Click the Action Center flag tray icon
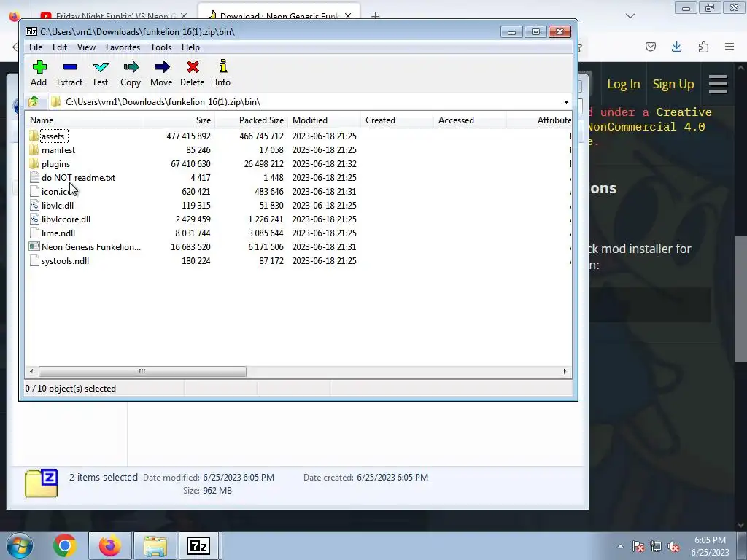 click(x=638, y=546)
